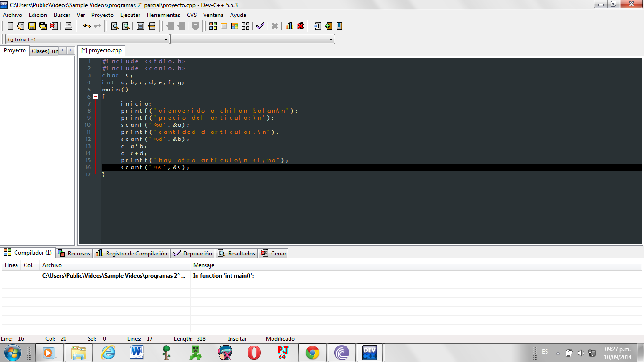This screenshot has height=362, width=644.
Task: Click the Cerrar tab to close panel
Action: (273, 253)
